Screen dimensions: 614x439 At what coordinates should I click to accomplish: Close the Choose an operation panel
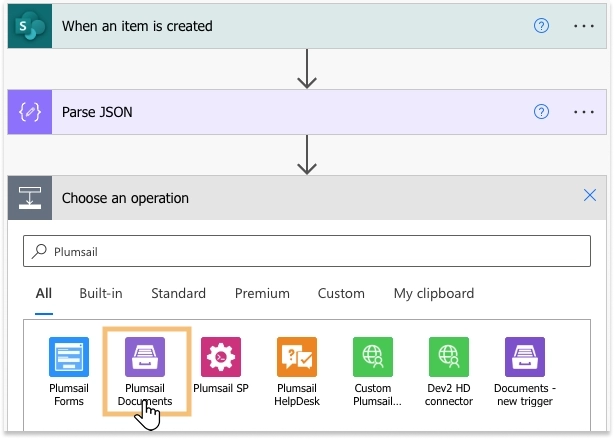[x=590, y=195]
